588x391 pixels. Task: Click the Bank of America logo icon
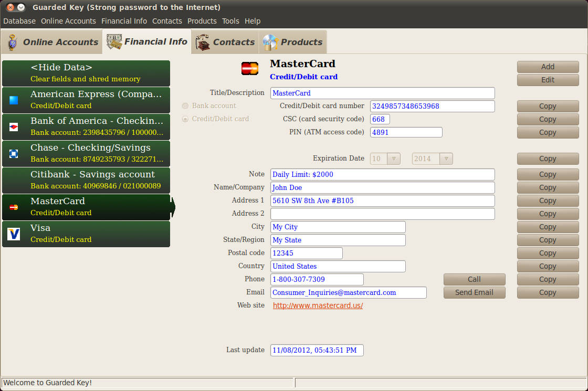(14, 127)
